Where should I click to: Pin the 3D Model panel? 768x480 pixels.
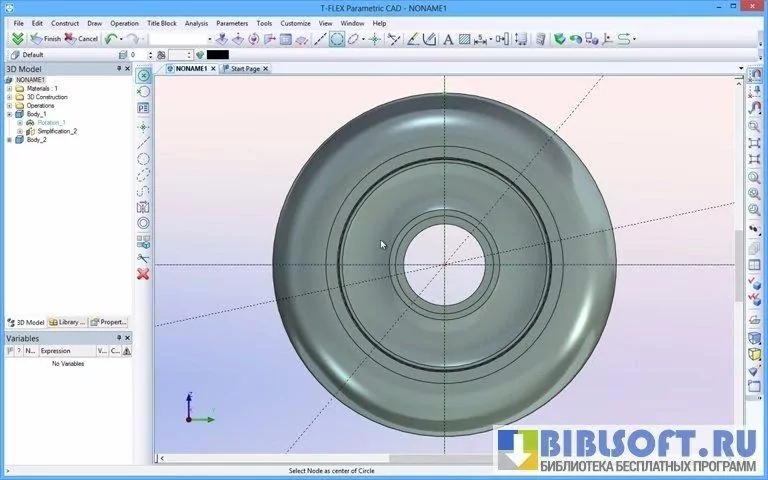118,69
